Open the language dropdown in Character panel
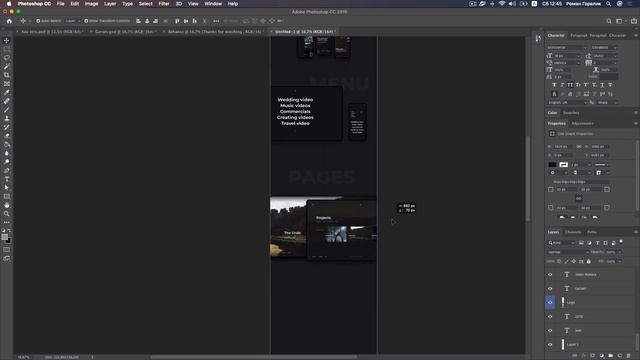The height and width of the screenshot is (360, 640). [x=567, y=102]
